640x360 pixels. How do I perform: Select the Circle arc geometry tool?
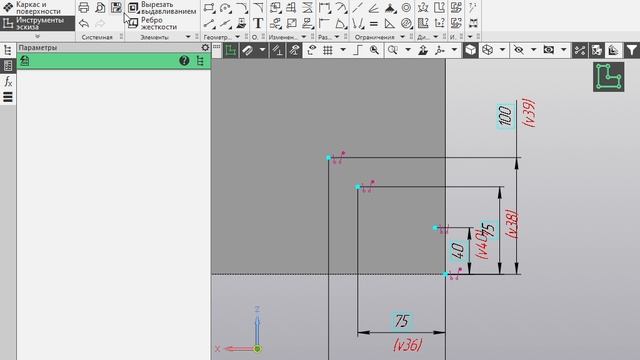(x=225, y=8)
